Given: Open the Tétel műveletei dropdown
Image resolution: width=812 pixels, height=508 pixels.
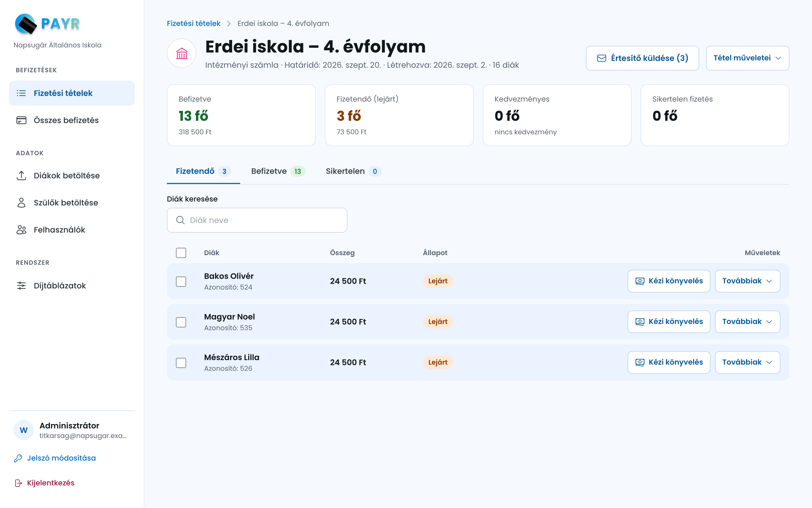Looking at the screenshot, I should (x=747, y=58).
